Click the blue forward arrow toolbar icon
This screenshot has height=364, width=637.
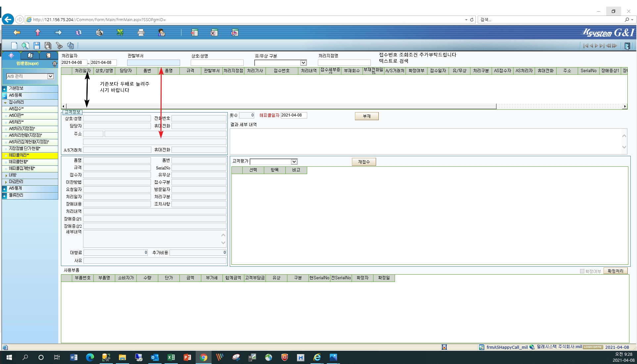(x=58, y=32)
